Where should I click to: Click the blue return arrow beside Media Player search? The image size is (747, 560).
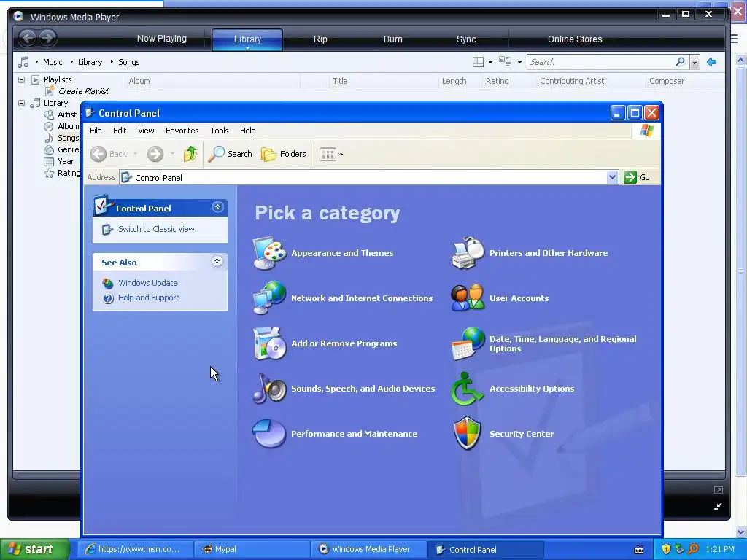pos(712,62)
